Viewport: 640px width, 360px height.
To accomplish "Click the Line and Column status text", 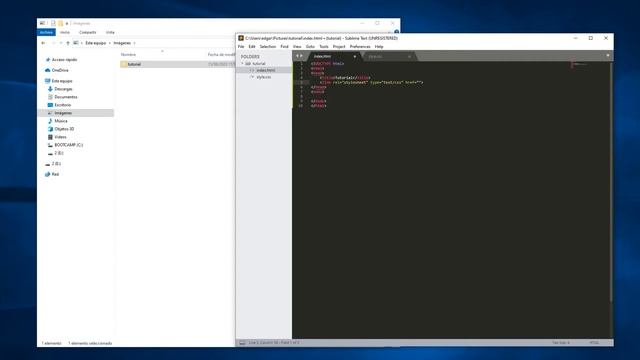I will point(273,343).
